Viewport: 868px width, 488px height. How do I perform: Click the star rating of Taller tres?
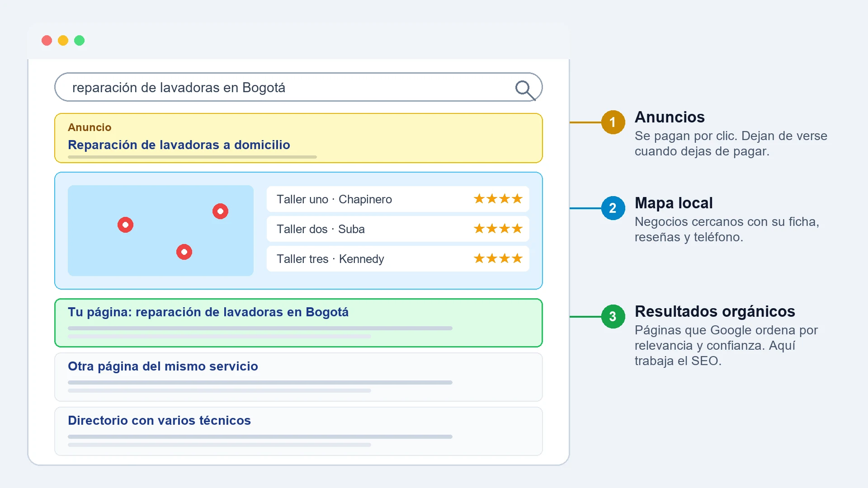point(498,258)
